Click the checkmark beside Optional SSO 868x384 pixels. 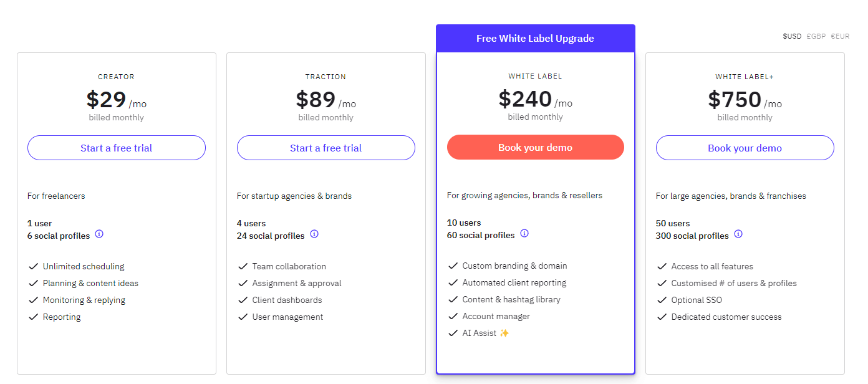(662, 300)
